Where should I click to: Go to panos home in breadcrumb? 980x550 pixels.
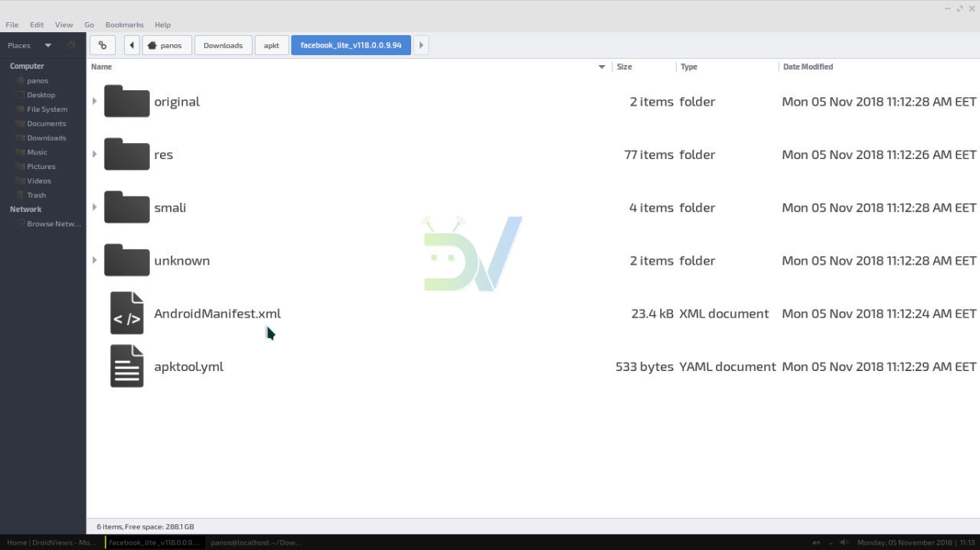[166, 45]
